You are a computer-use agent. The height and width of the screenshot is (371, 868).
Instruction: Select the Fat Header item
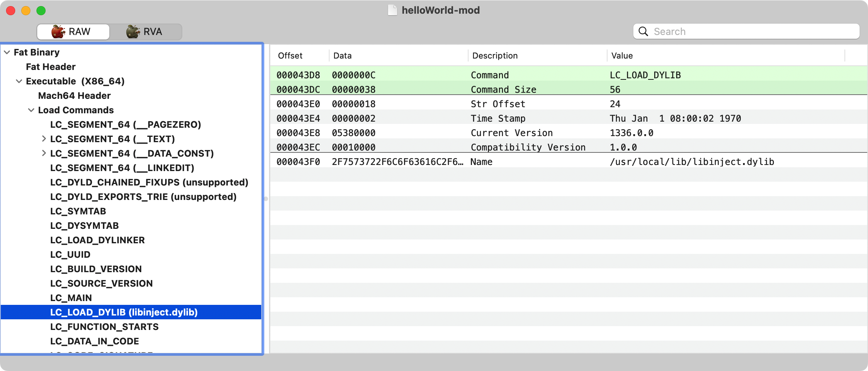(51, 67)
